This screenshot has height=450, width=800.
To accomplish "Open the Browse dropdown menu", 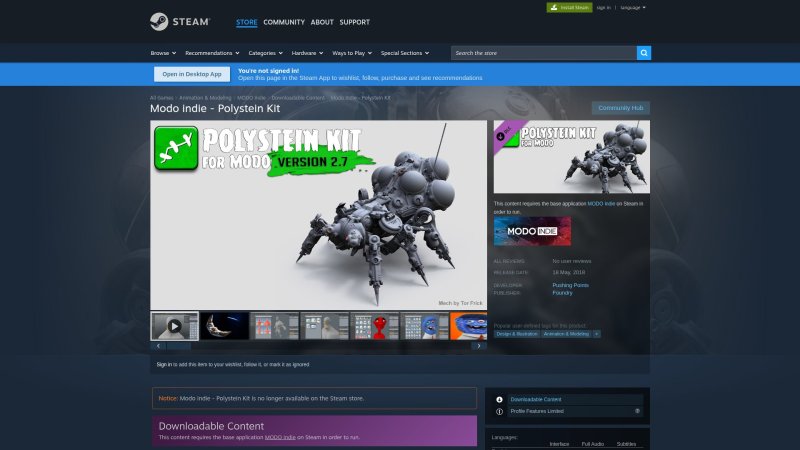I will tap(163, 53).
